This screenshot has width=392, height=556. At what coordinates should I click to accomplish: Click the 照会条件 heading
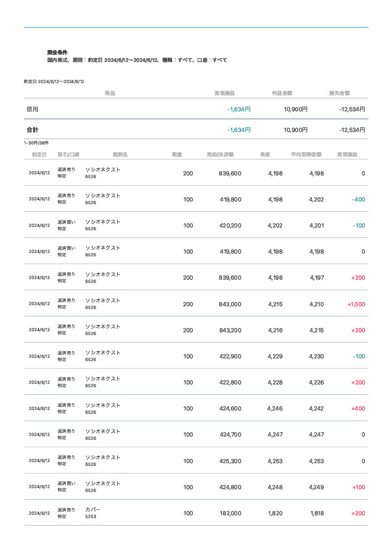pos(57,52)
